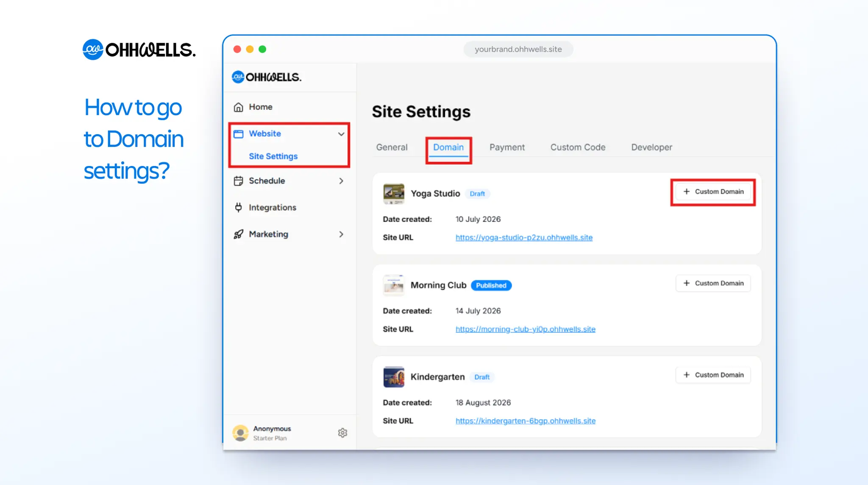This screenshot has width=868, height=485.
Task: Switch to the Domain tab
Action: tap(448, 147)
